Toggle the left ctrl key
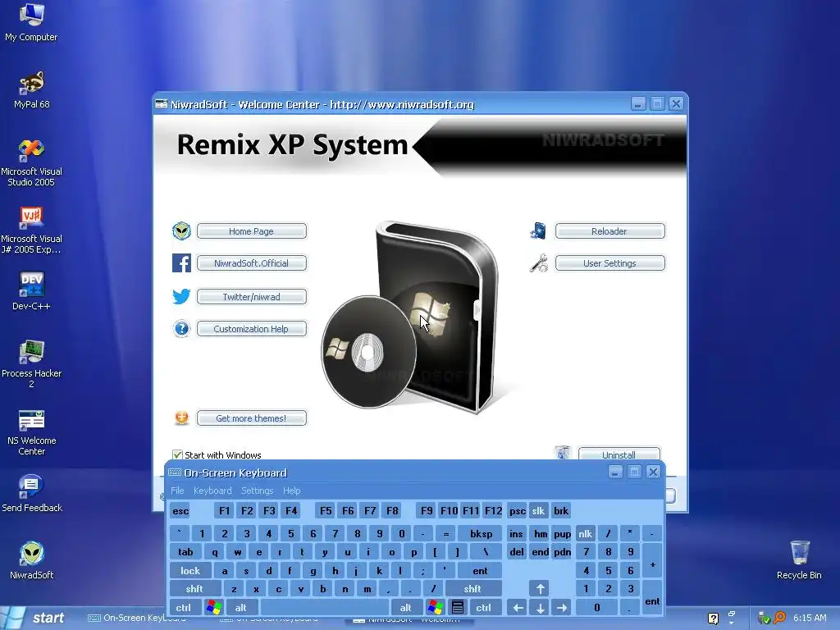This screenshot has height=630, width=840. point(184,607)
